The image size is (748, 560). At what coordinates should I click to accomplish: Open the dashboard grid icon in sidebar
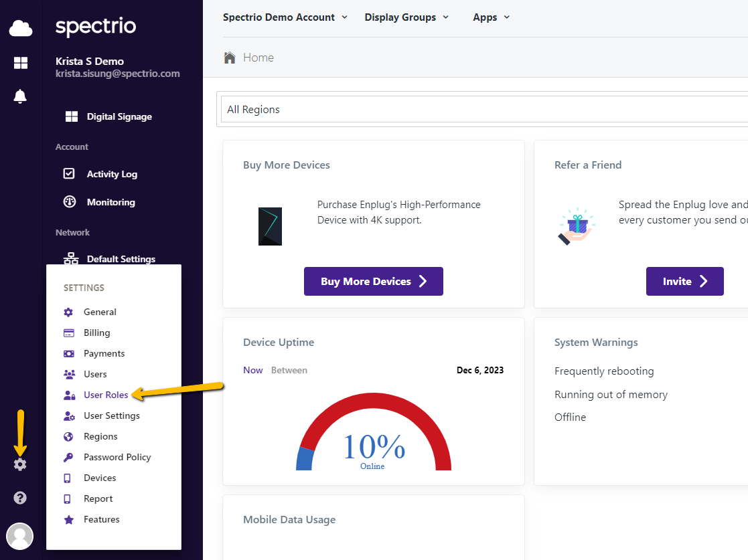tap(20, 62)
